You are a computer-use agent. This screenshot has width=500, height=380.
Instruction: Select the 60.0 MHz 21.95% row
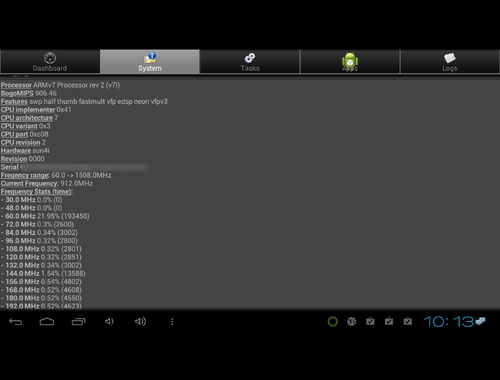[45, 216]
